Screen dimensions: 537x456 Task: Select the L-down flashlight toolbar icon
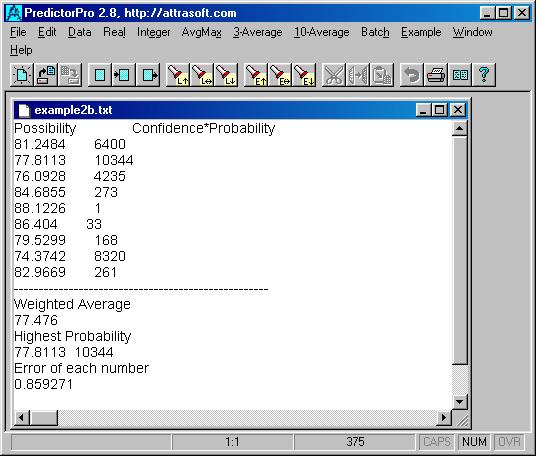226,75
